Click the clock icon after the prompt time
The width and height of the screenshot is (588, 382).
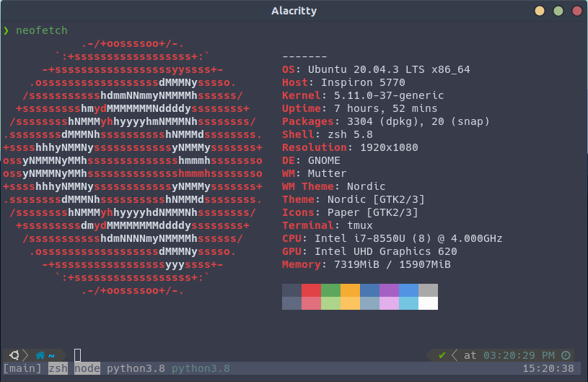[566, 355]
